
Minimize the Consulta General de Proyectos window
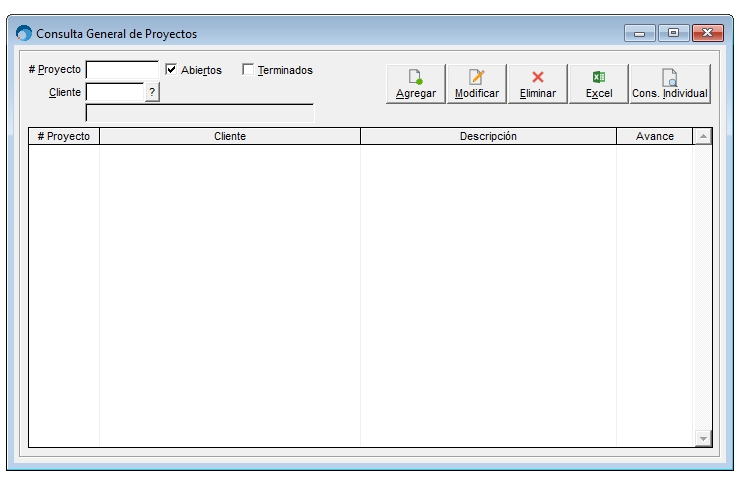click(639, 34)
